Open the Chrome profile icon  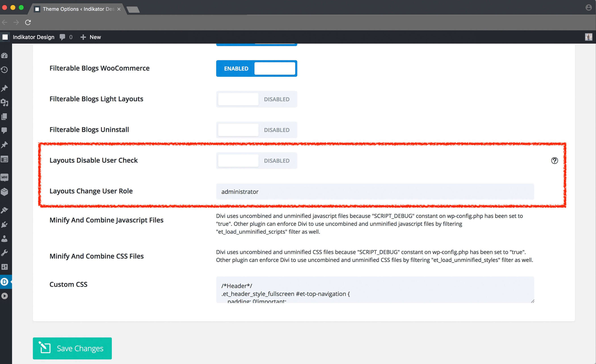coord(588,8)
